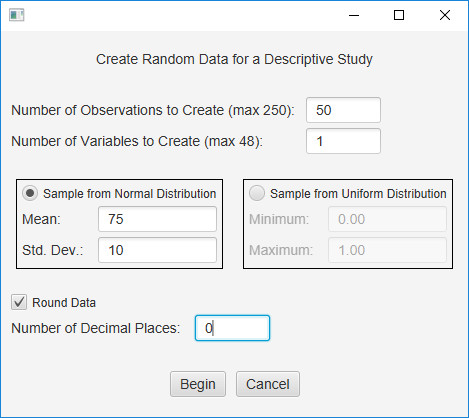Click the Number of Decimal Places field
The width and height of the screenshot is (469, 418).
(232, 328)
